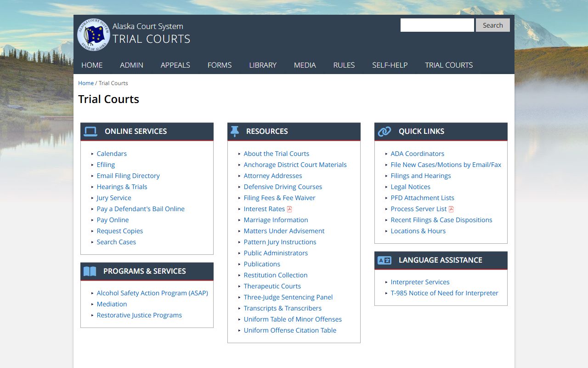The image size is (588, 368).
Task: Go to Home via the breadcrumb link
Action: (86, 83)
